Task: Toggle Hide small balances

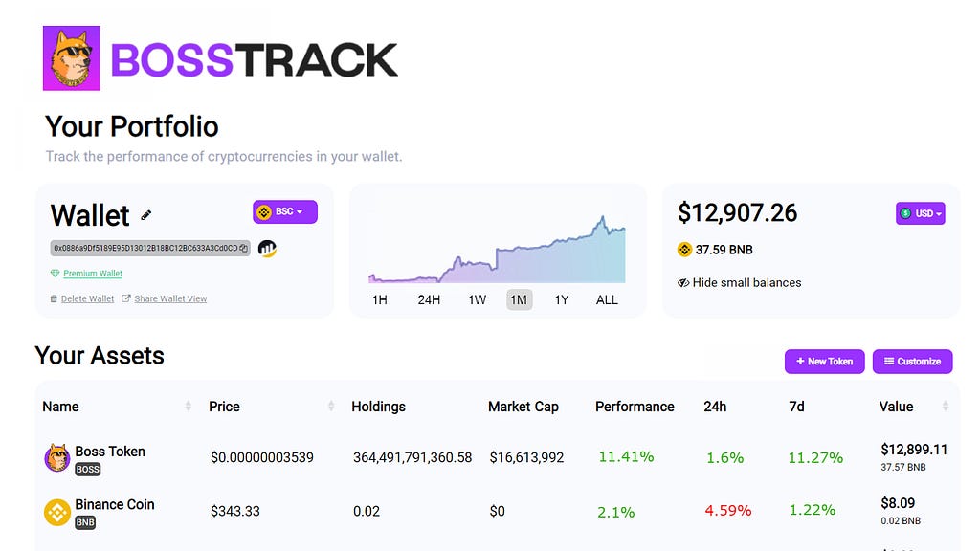Action: 740,283
